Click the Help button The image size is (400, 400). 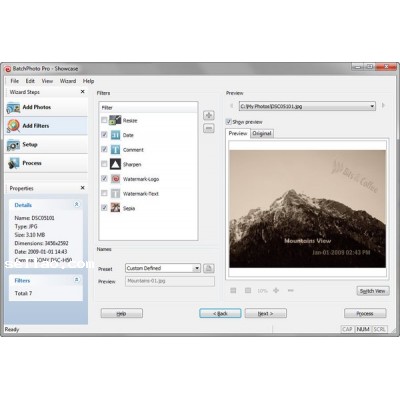point(122,313)
